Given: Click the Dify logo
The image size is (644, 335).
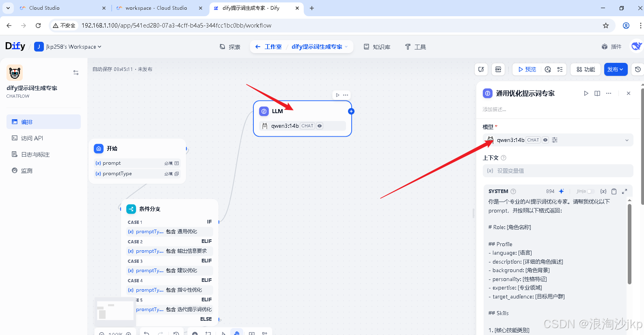Looking at the screenshot, I should 15,46.
